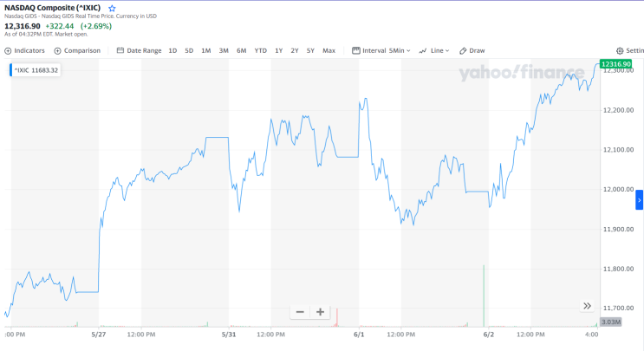The image size is (644, 351).
Task: Switch to YTD range
Action: 260,50
